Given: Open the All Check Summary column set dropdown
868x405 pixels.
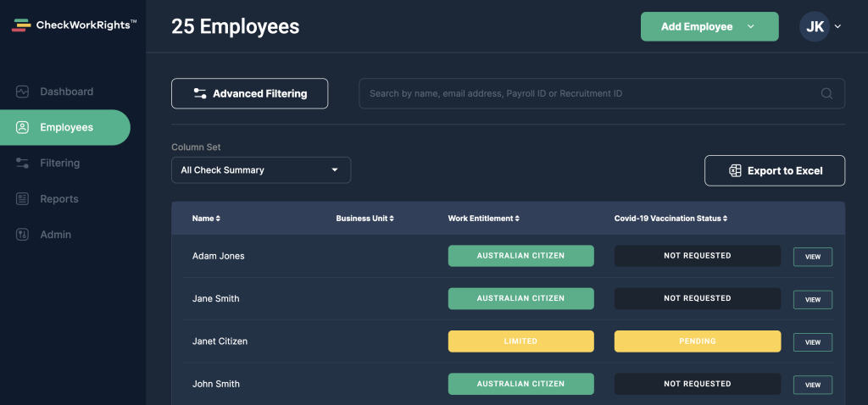Looking at the screenshot, I should pyautogui.click(x=261, y=169).
